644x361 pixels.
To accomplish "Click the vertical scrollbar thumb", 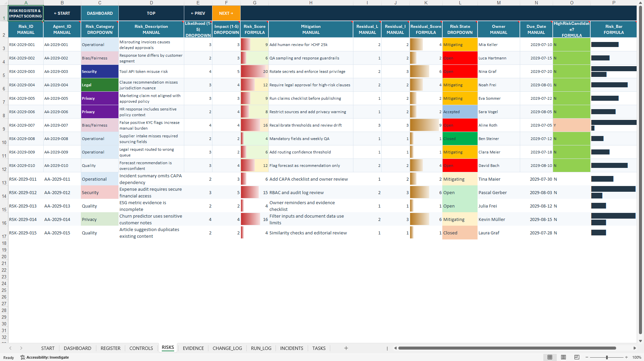I will tap(641, 170).
